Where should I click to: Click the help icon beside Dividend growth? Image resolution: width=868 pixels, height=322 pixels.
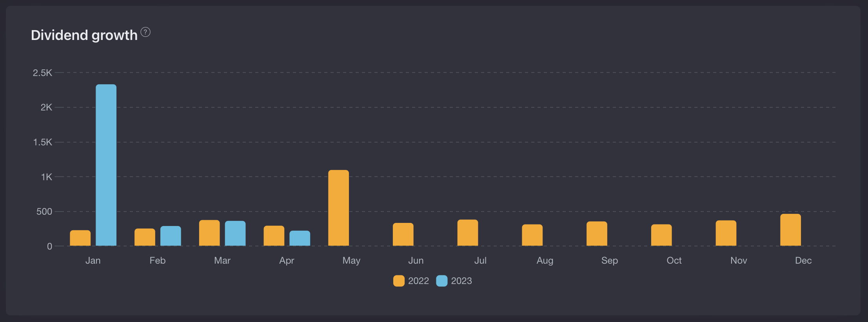click(145, 32)
